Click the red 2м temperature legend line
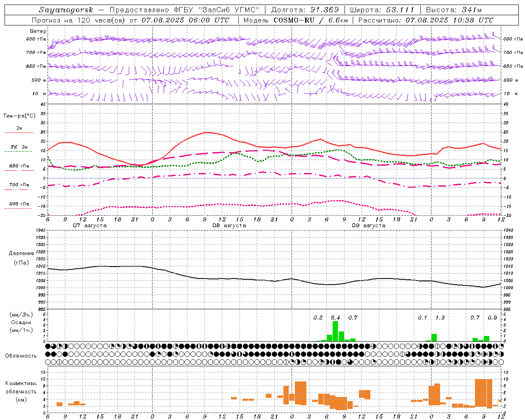 (19, 133)
